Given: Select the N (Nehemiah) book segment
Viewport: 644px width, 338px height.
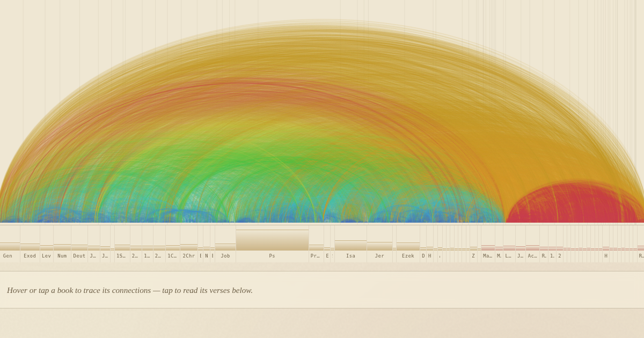Looking at the screenshot, I should 207,244.
